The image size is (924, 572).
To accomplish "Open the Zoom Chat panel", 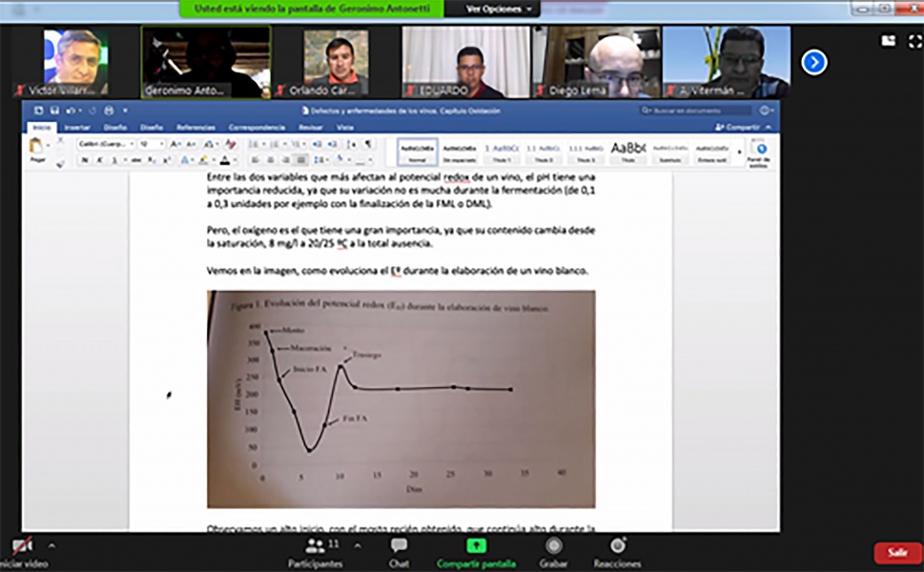I will (399, 551).
